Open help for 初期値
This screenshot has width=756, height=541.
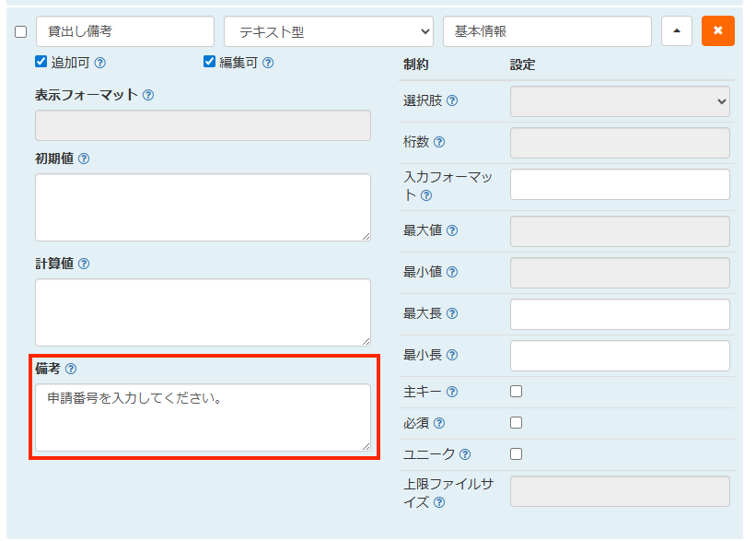85,159
